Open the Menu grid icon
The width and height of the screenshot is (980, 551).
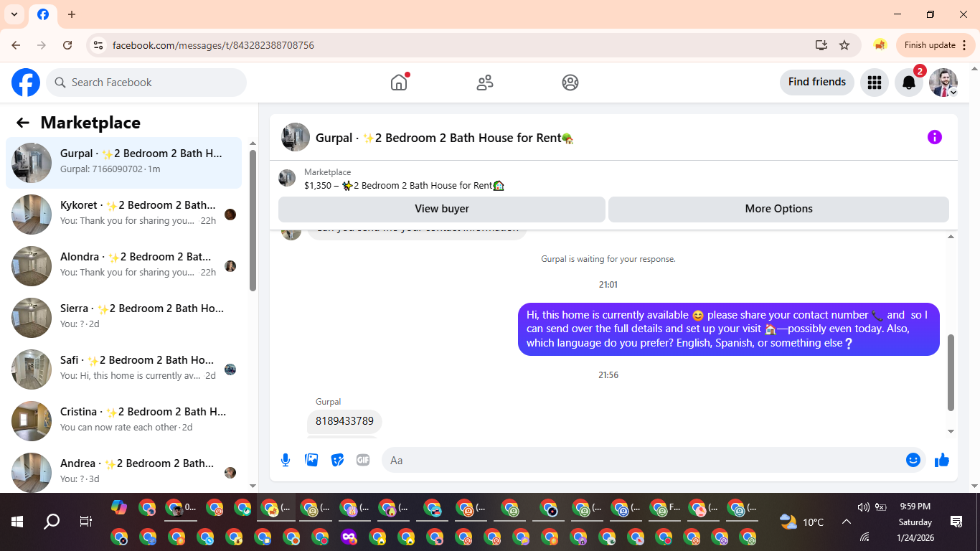(x=874, y=83)
